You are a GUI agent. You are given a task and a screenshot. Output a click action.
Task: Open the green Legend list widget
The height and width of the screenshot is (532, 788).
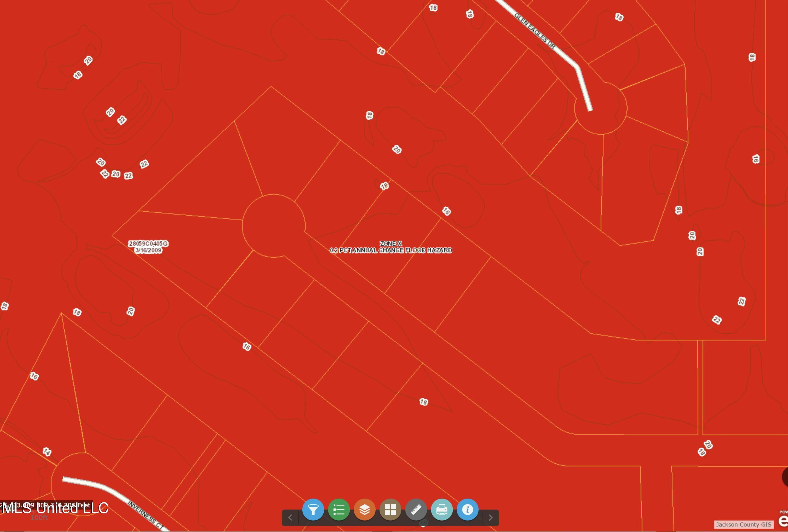pos(339,509)
